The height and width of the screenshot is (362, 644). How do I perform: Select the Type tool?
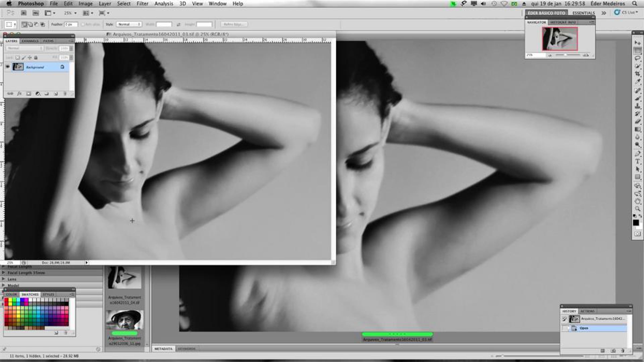pyautogui.click(x=638, y=161)
